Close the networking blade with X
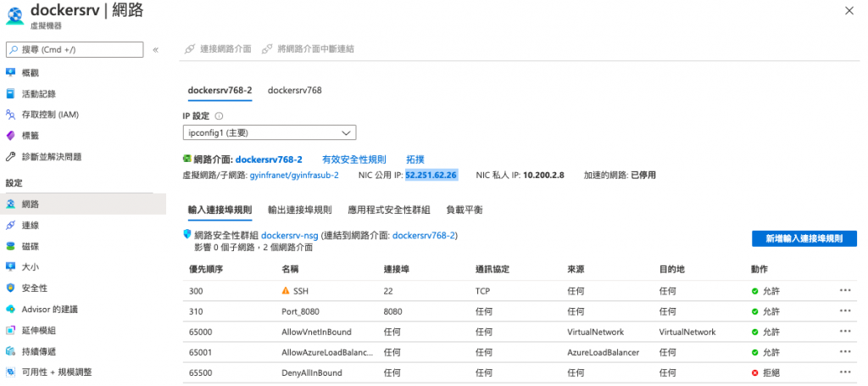Image resolution: width=868 pixels, height=386 pixels. pyautogui.click(x=849, y=10)
